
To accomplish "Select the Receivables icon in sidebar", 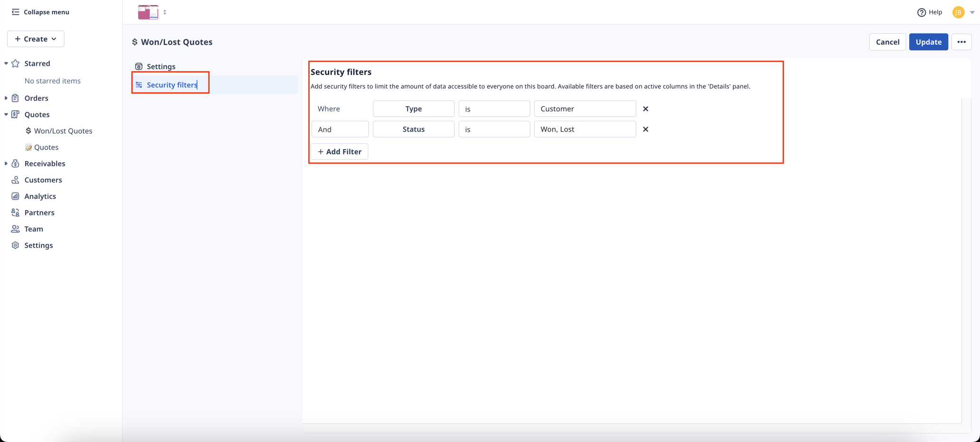I will [x=16, y=163].
